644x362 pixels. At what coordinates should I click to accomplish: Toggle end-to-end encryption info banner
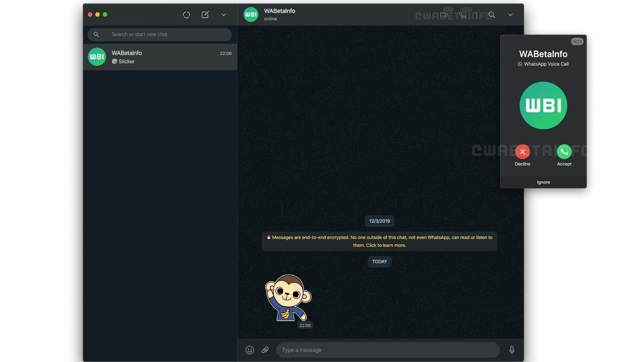pyautogui.click(x=379, y=241)
